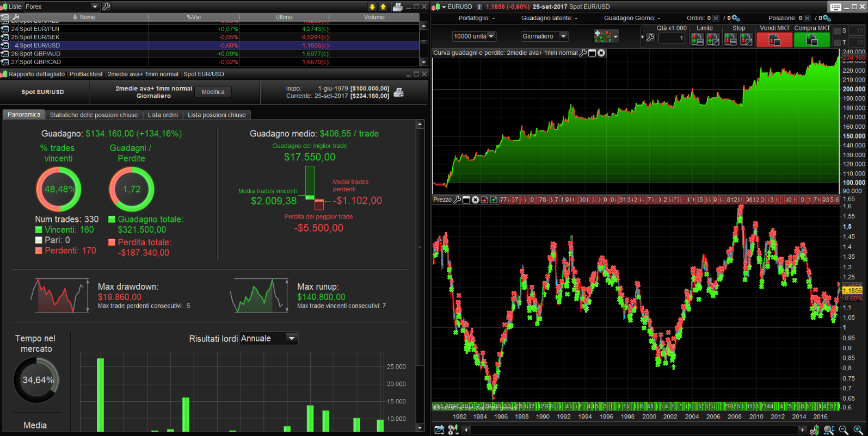Click the yellow up arrow in Liste panel
868x436 pixels.
(383, 7)
